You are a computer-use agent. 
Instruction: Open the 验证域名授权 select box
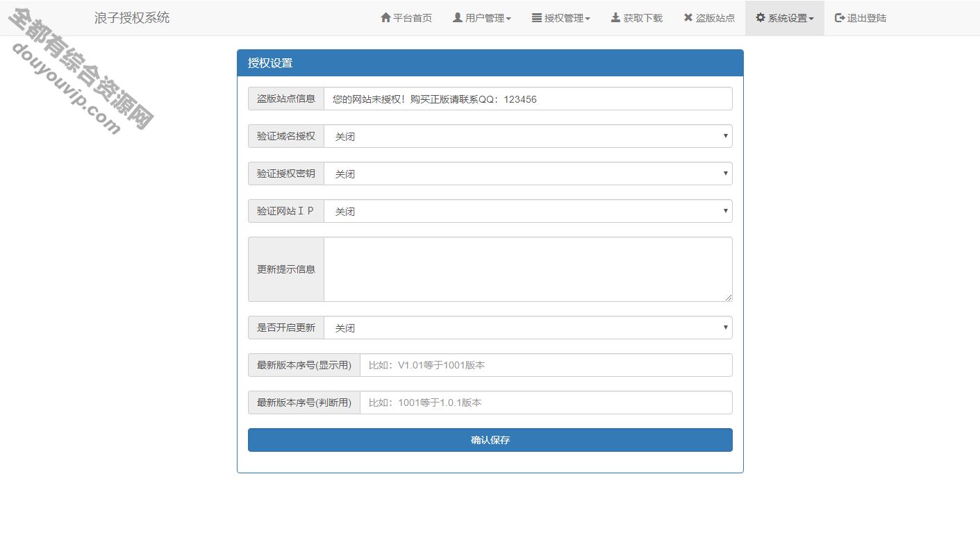coord(528,136)
